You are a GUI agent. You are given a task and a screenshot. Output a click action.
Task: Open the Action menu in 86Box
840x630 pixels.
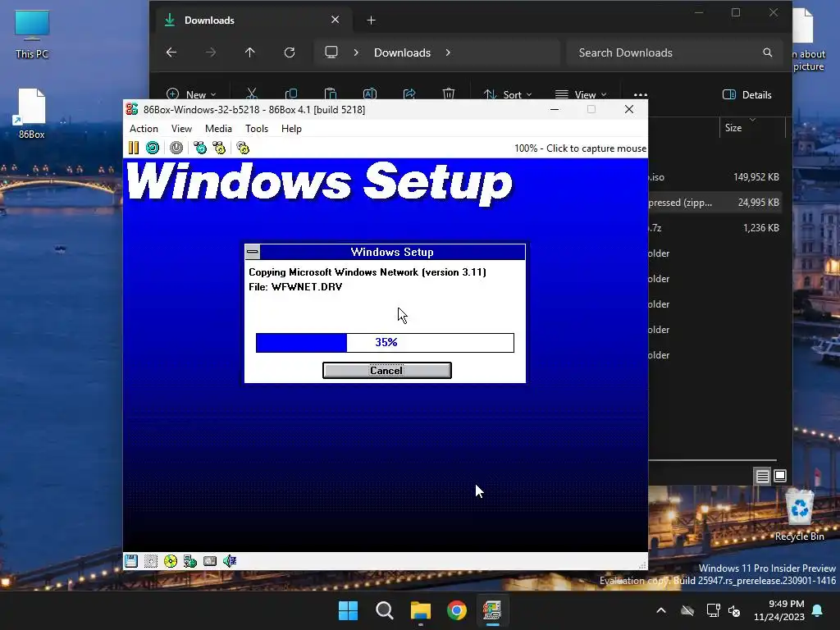(x=144, y=129)
